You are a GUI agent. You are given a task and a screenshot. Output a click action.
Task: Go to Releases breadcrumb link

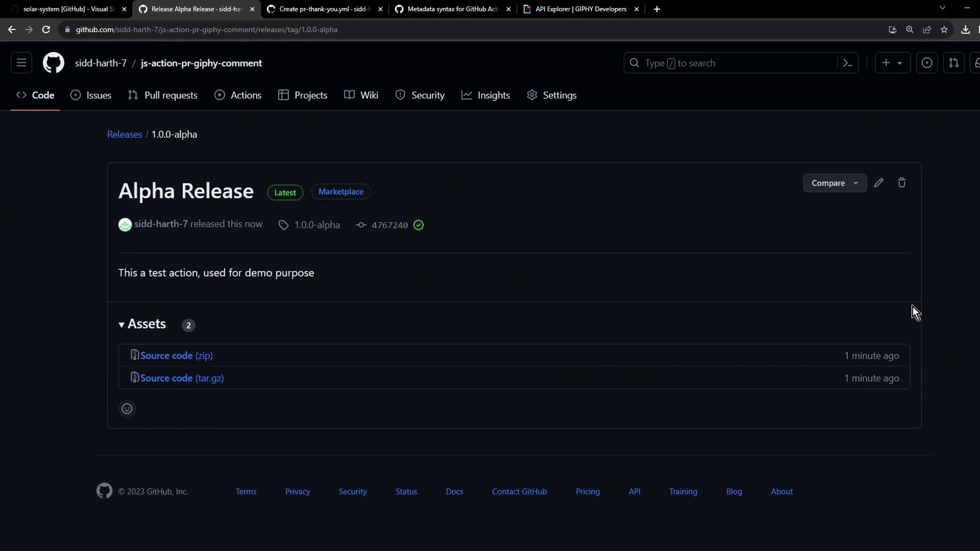coord(125,134)
